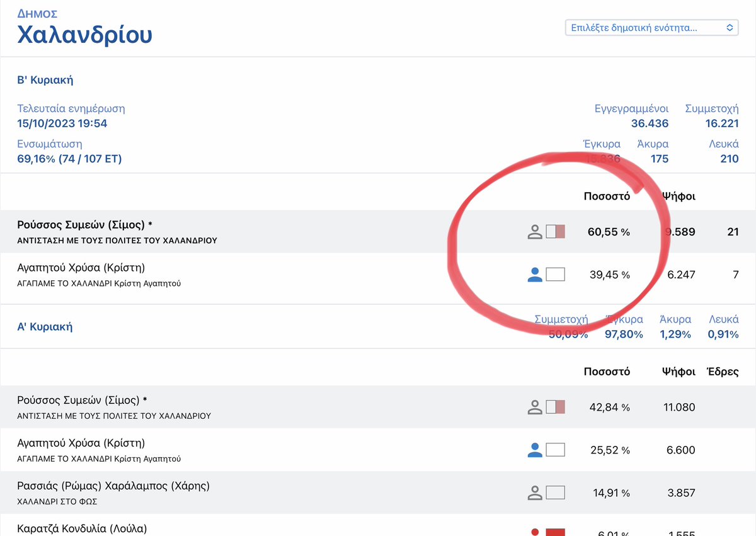Click Ρασσιάς (Ρώμας) Χαράλαμπος candidate name
Image resolution: width=756 pixels, height=536 pixels.
pos(113,486)
